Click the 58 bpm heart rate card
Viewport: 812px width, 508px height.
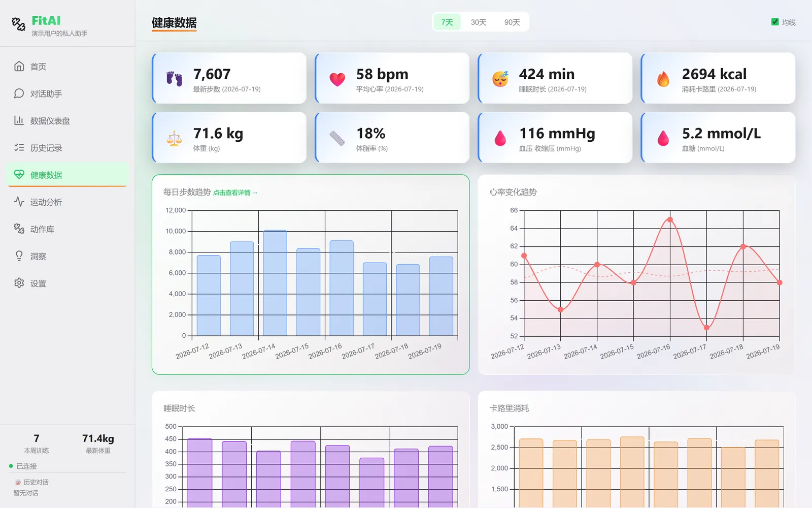pyautogui.click(x=392, y=78)
